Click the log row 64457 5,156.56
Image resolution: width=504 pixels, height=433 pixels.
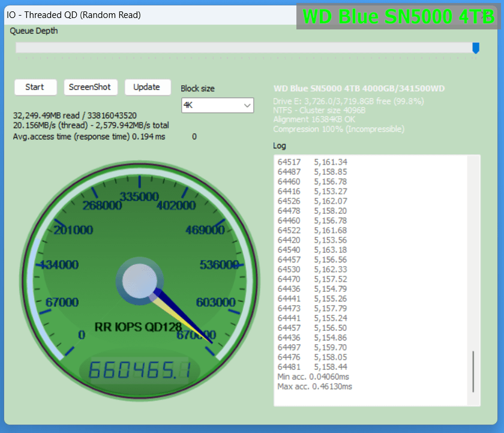pos(312,259)
